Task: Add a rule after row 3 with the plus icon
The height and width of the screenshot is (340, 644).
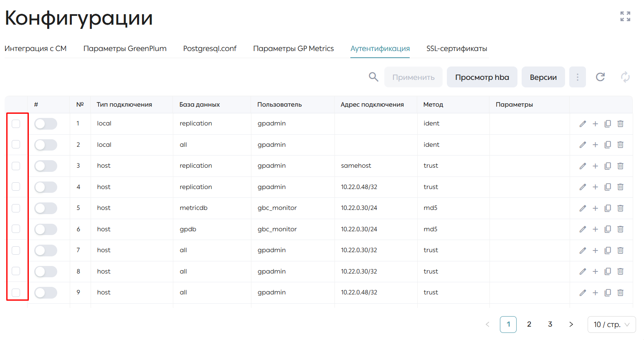Action: click(595, 166)
